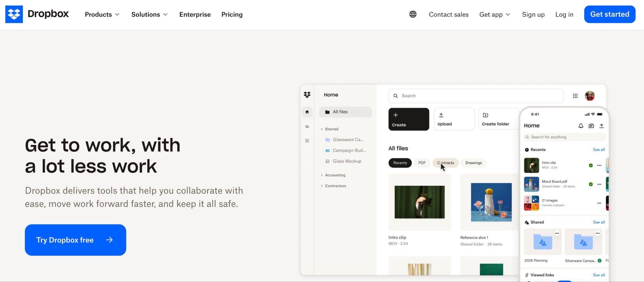Click the Search field in mockup
644x282 pixels.
pyautogui.click(x=476, y=96)
